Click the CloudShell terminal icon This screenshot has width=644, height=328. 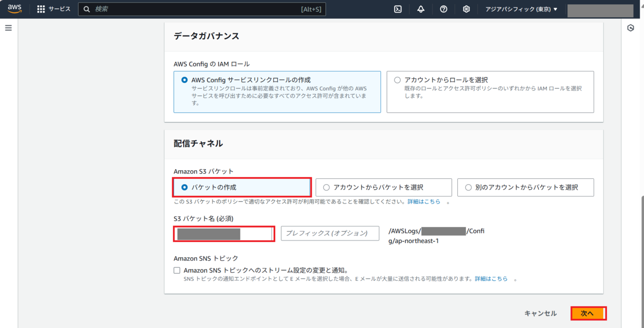tap(398, 9)
